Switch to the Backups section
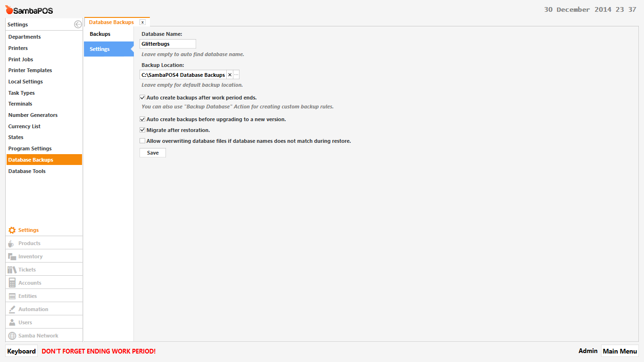The width and height of the screenshot is (644, 362). 100,34
